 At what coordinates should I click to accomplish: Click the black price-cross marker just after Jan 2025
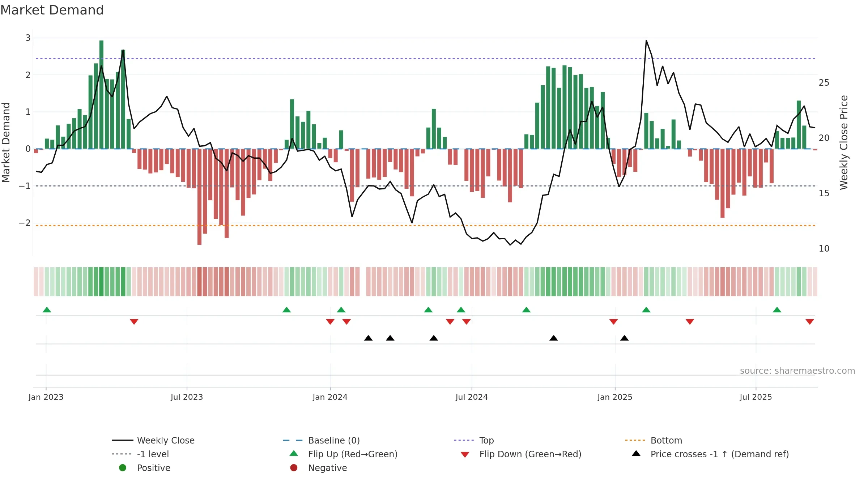pyautogui.click(x=624, y=338)
